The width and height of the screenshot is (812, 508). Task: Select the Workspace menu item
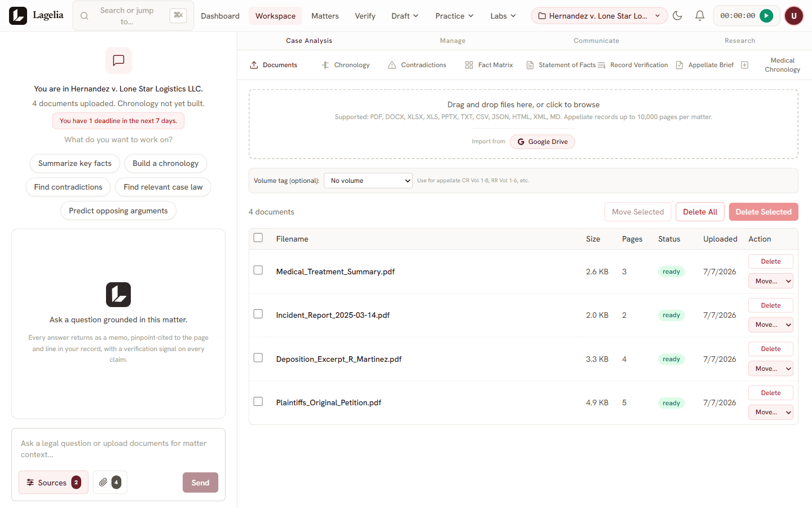click(275, 16)
